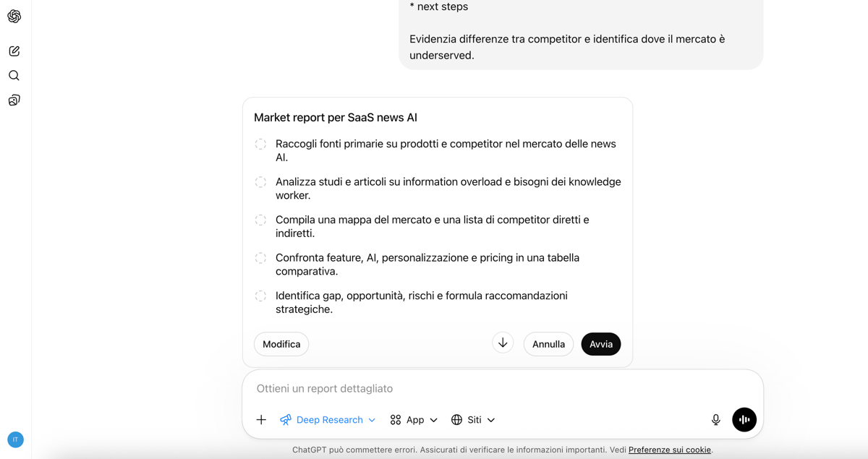Toggle the 'Raccogli fonti primarie' step circle
The height and width of the screenshot is (459, 868).
click(260, 145)
